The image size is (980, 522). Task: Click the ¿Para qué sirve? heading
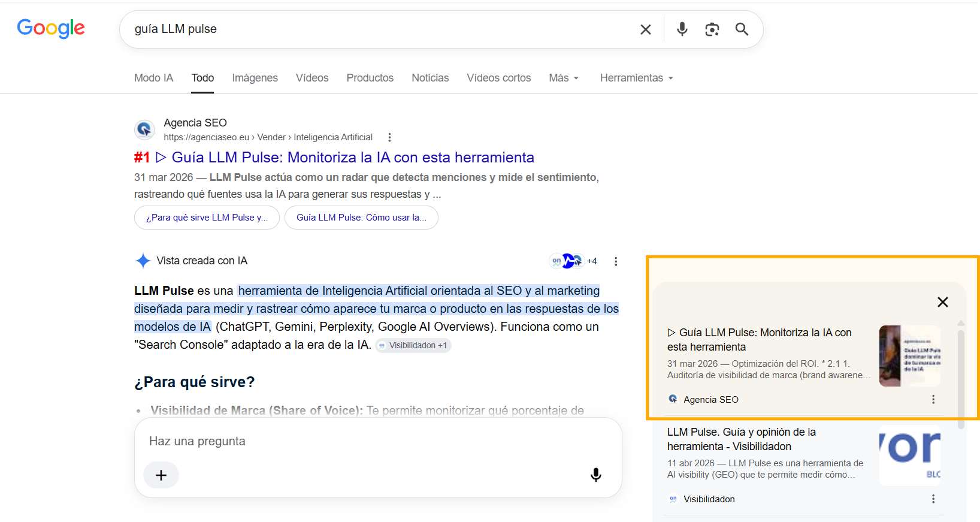195,382
